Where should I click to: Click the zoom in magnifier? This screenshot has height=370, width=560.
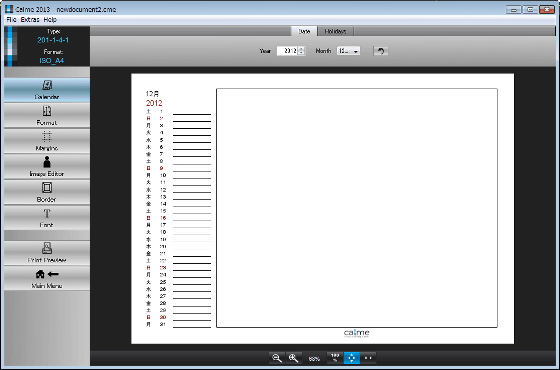click(x=294, y=358)
